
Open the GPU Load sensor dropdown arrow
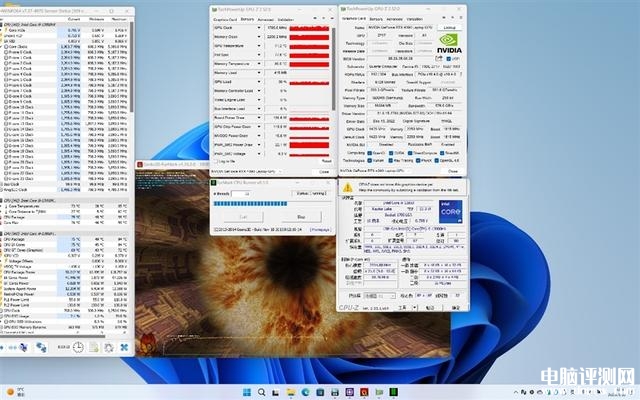coord(259,82)
